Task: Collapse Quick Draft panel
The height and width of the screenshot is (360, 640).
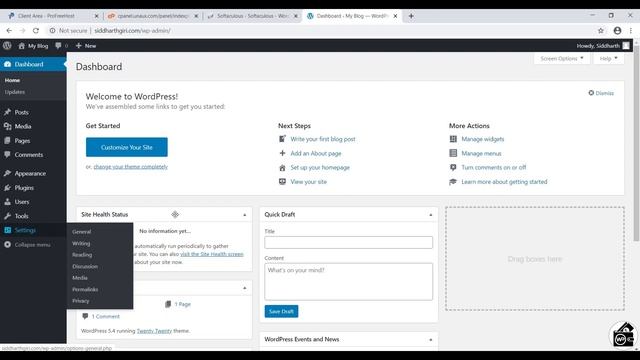Action: pyautogui.click(x=431, y=215)
